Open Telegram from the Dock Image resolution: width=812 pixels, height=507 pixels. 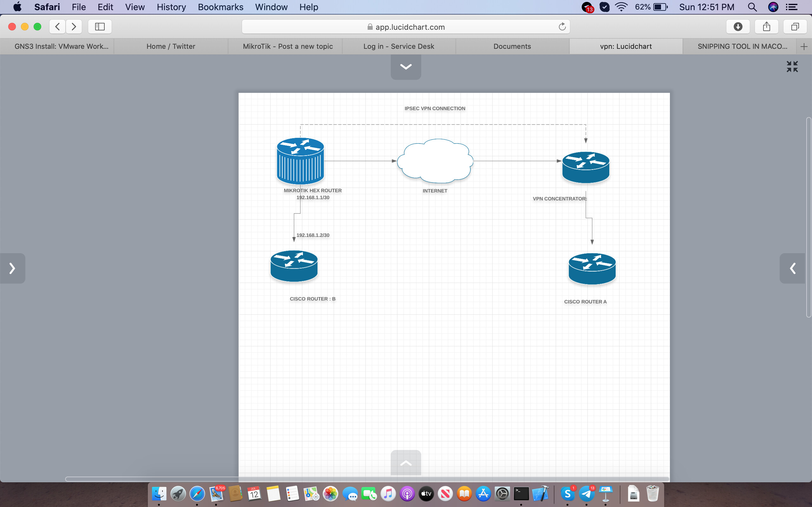(x=587, y=493)
